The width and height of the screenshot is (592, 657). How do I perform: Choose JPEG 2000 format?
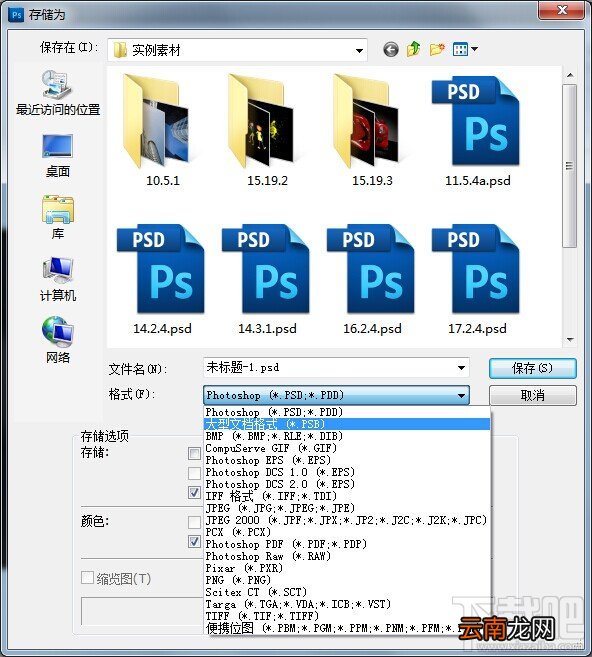pos(347,520)
